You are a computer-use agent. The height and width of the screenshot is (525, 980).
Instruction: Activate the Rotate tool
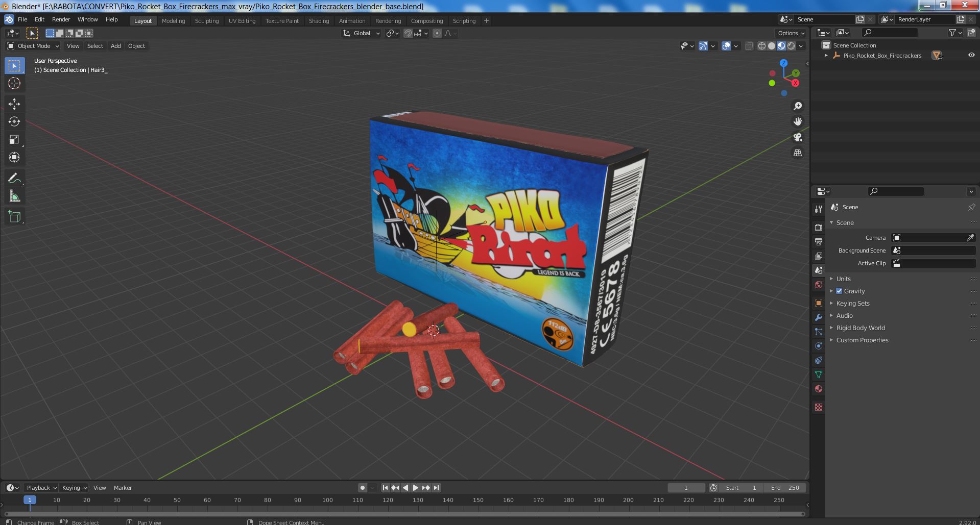tap(14, 121)
